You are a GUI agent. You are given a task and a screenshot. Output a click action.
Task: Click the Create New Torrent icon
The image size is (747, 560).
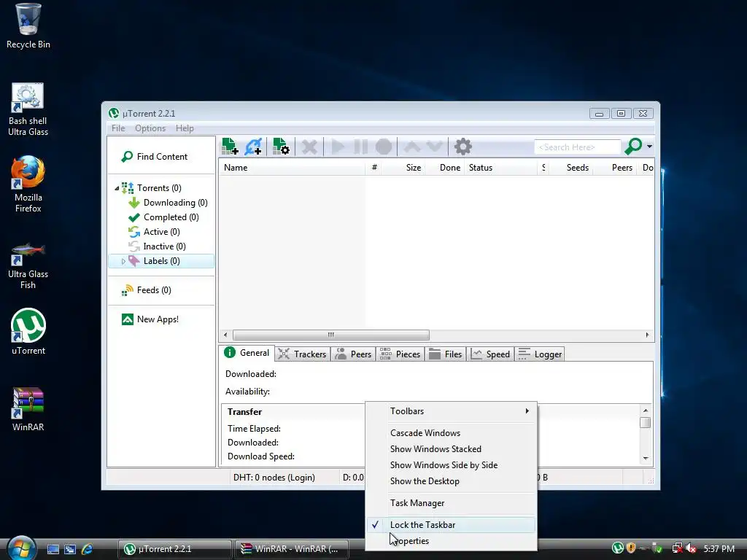(281, 147)
